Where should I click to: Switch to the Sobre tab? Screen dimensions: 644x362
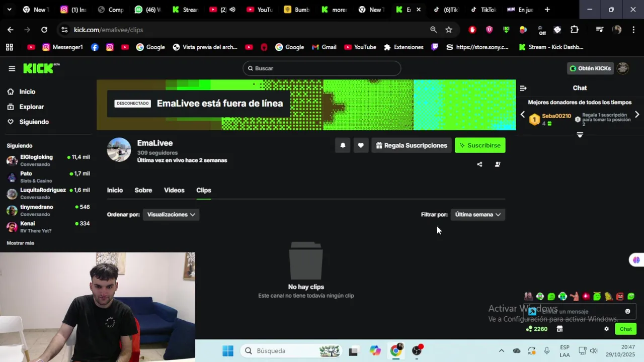(143, 190)
